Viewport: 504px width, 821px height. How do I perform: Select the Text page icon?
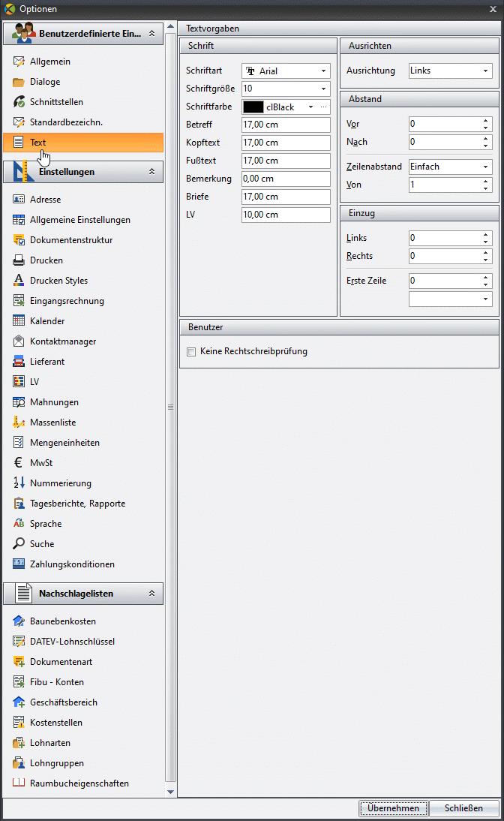18,142
